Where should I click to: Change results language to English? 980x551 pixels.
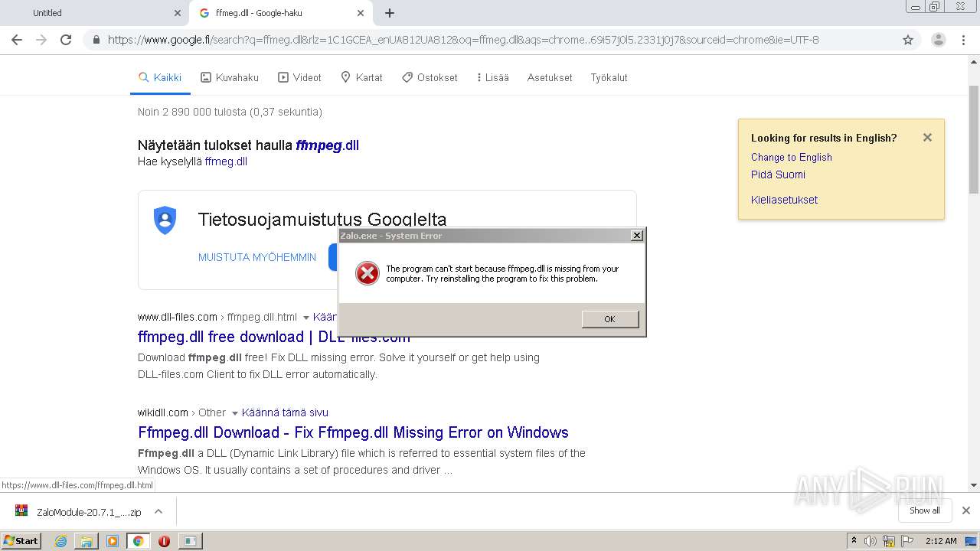click(x=791, y=157)
